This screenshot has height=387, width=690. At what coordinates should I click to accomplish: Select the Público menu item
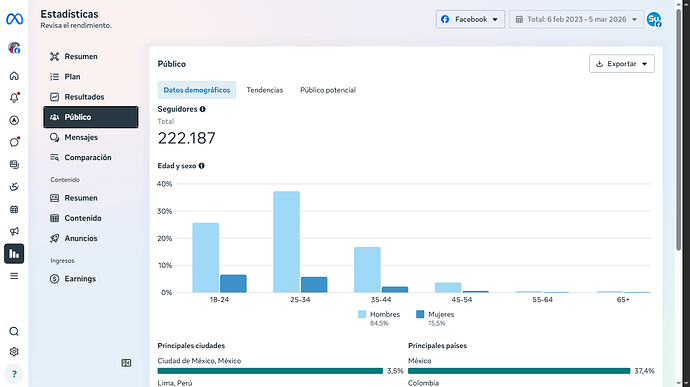pyautogui.click(x=91, y=117)
